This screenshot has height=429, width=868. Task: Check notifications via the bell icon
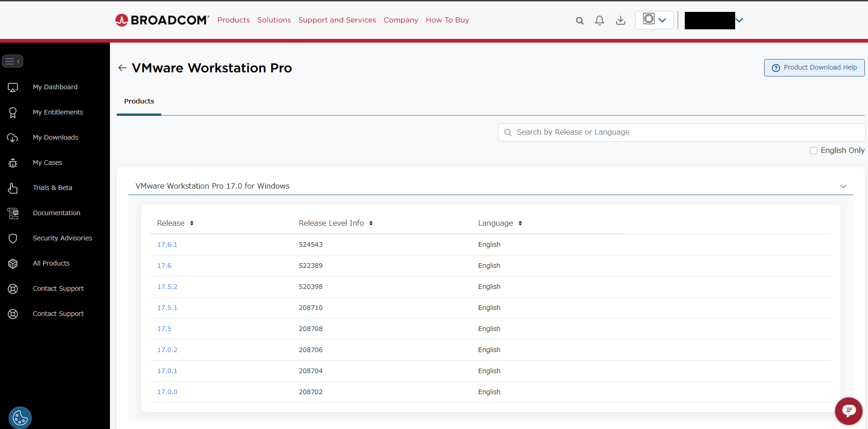[599, 20]
